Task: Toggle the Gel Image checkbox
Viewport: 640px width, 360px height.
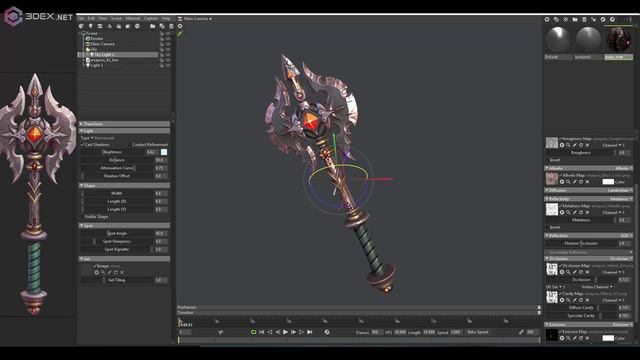Action: pyautogui.click(x=94, y=266)
